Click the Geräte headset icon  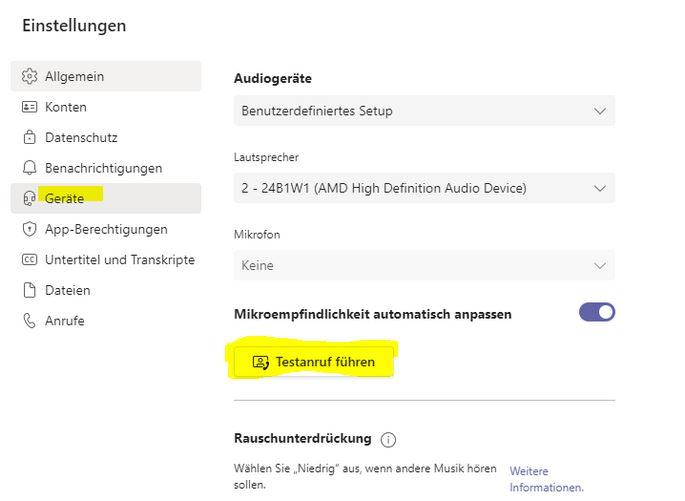pyautogui.click(x=29, y=199)
